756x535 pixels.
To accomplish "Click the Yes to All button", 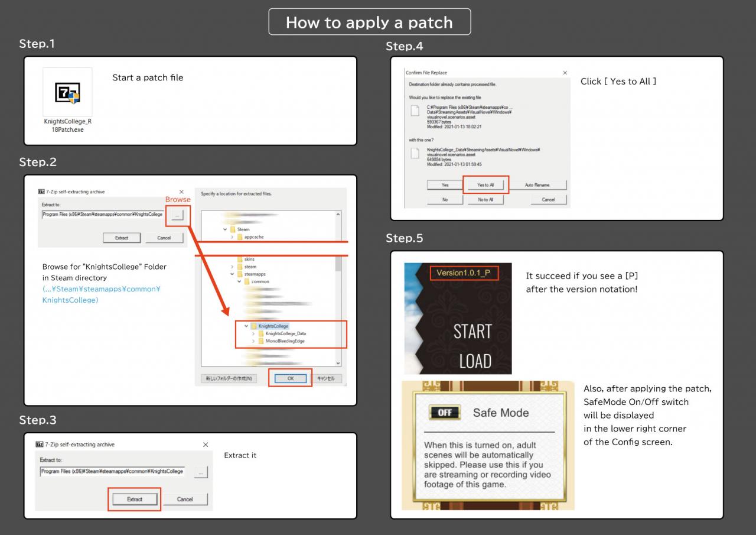I will pos(485,185).
